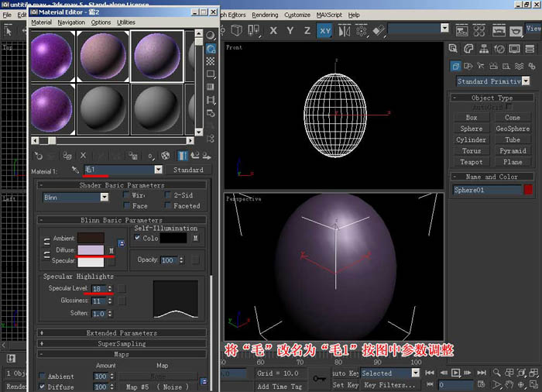Open the Display panel tab
Screen dimensions: 542x392
click(x=514, y=49)
